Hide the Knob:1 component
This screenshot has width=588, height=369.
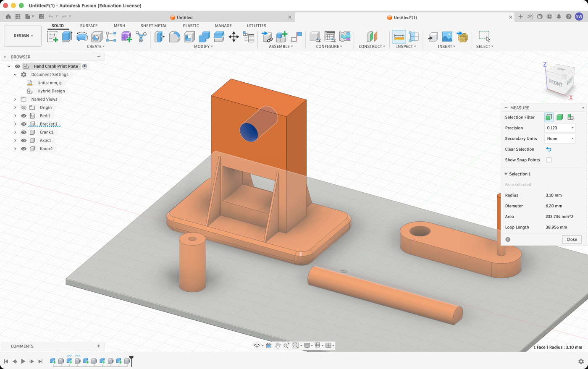click(x=24, y=149)
